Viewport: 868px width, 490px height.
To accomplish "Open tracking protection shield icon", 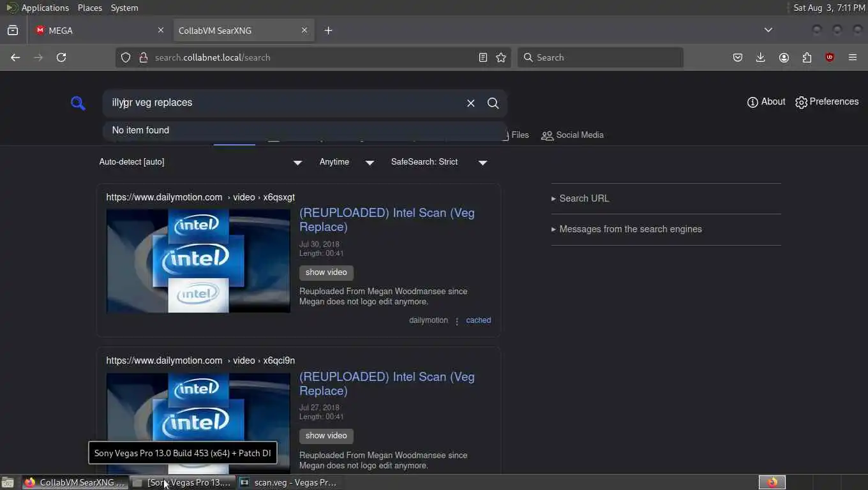I will (126, 57).
